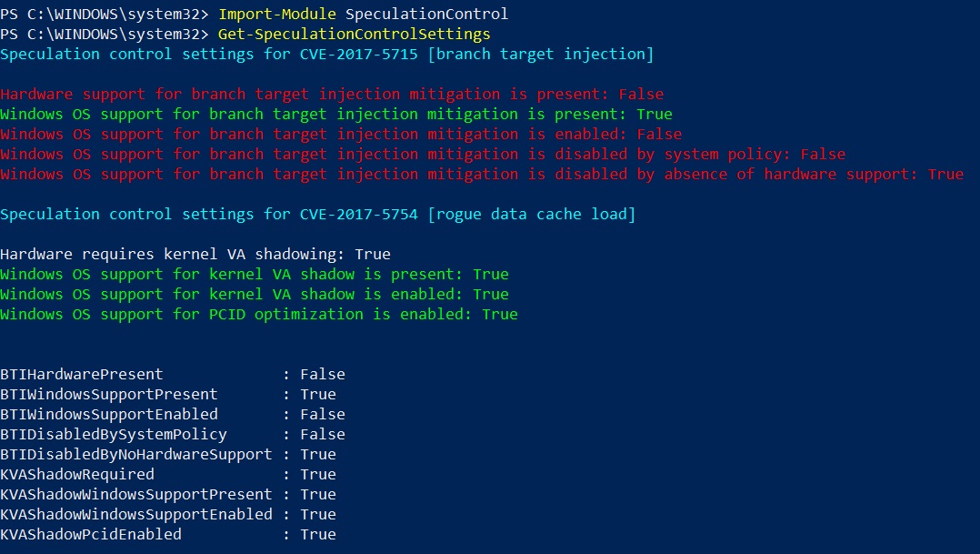Click the 'kernel VA shadow is present: True' line
Viewport: 980px width, 554px height.
255,275
